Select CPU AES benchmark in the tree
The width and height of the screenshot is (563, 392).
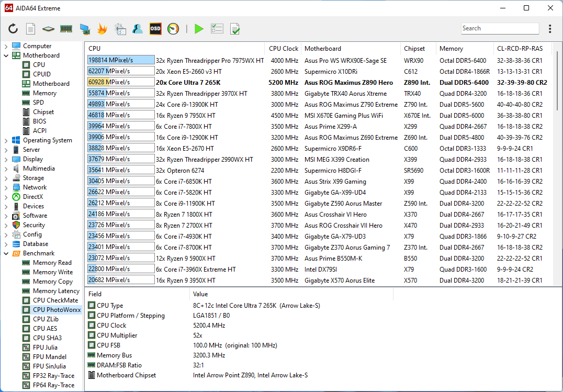(x=45, y=329)
